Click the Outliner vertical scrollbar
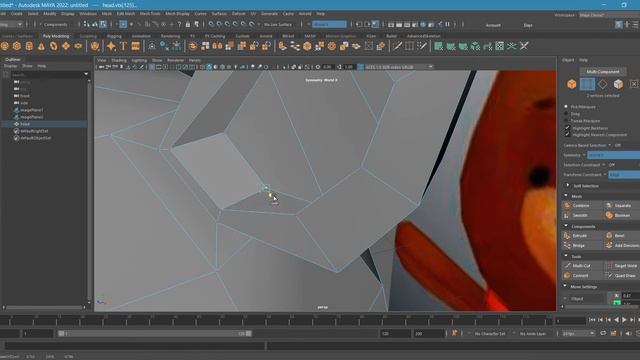 (89, 191)
